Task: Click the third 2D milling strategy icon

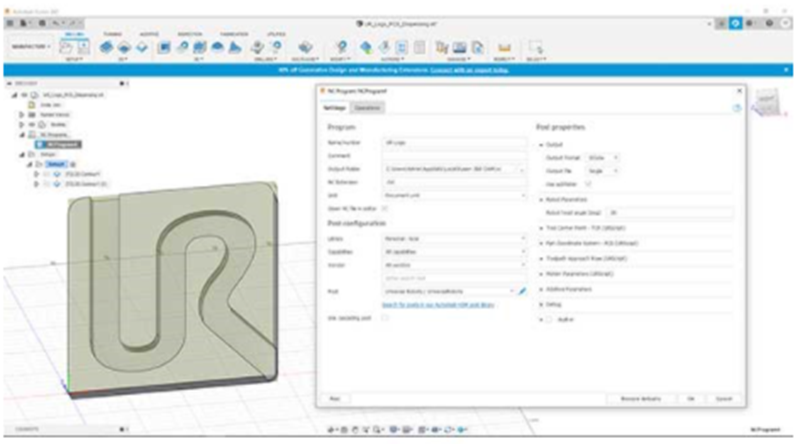Action: (x=142, y=47)
